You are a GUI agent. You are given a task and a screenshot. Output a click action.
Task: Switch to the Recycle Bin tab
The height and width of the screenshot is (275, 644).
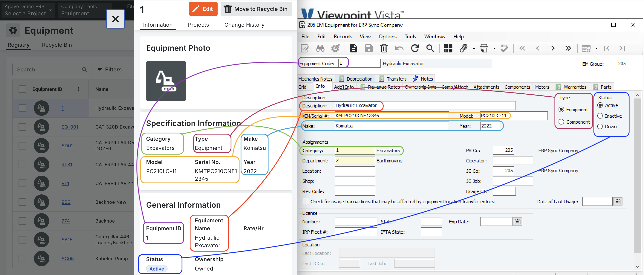(x=57, y=45)
